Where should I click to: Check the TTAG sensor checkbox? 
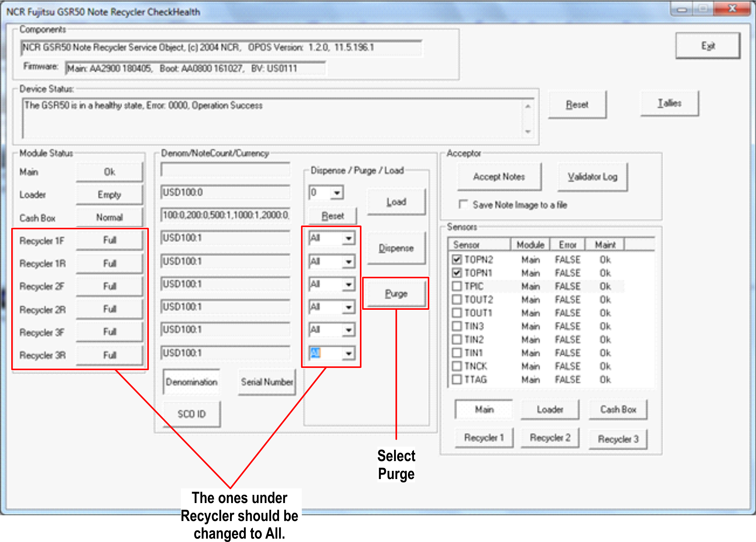coord(456,379)
